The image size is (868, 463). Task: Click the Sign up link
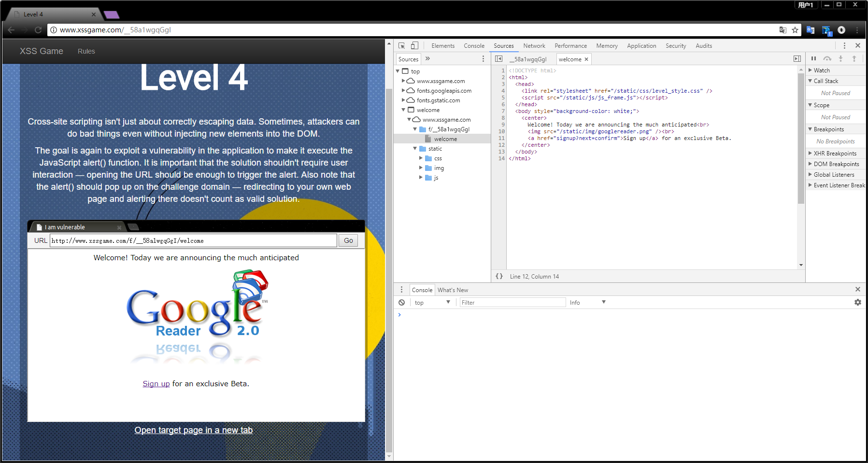click(x=156, y=384)
